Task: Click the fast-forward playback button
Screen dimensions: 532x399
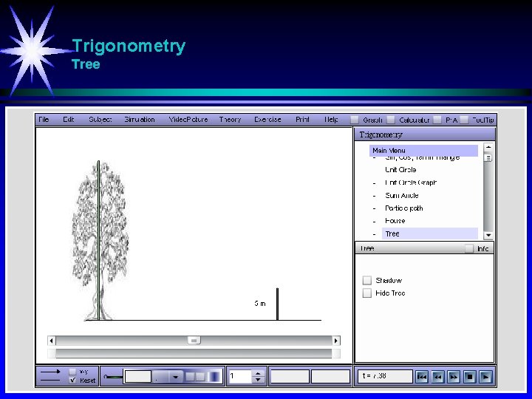Action: [454, 377]
